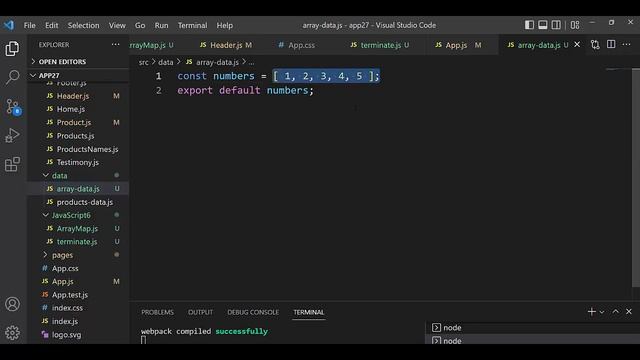Open the Accounts menu icon
The height and width of the screenshot is (360, 640).
[12, 304]
